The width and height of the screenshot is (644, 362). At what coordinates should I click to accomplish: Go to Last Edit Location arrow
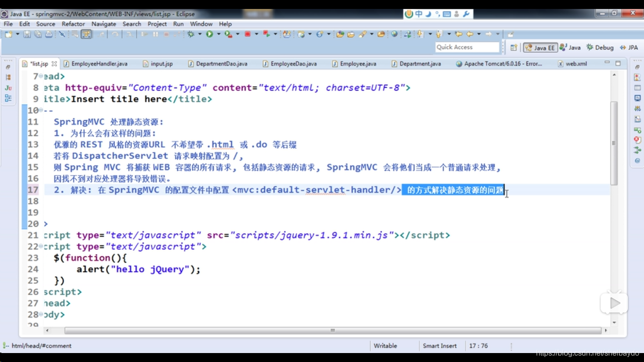click(458, 34)
